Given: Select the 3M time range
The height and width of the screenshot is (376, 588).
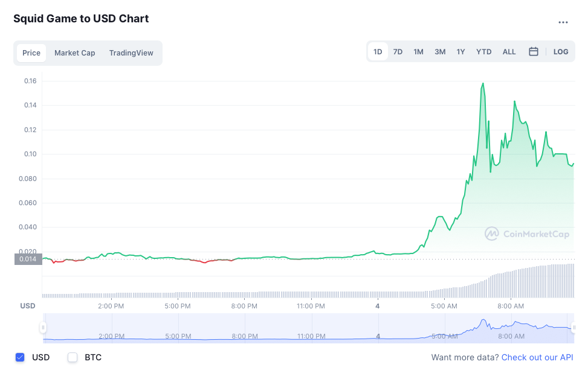Looking at the screenshot, I should click(440, 52).
